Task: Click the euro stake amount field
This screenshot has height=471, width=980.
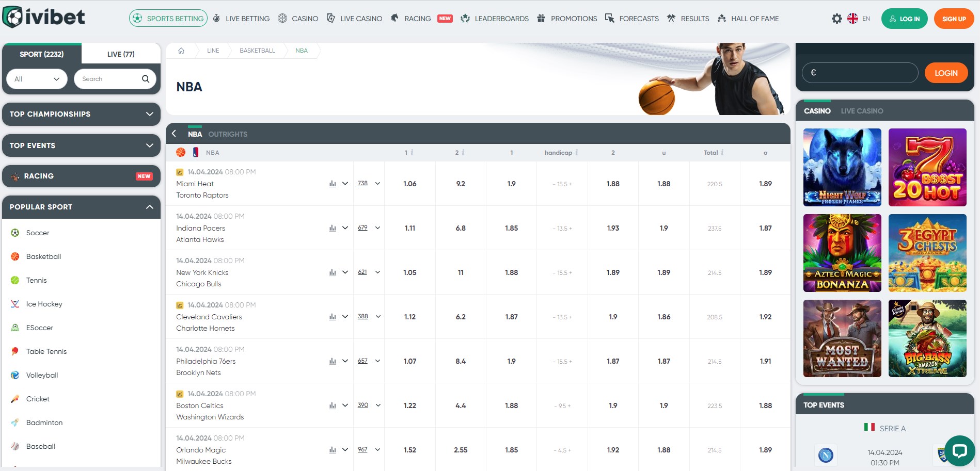Action: pos(860,73)
